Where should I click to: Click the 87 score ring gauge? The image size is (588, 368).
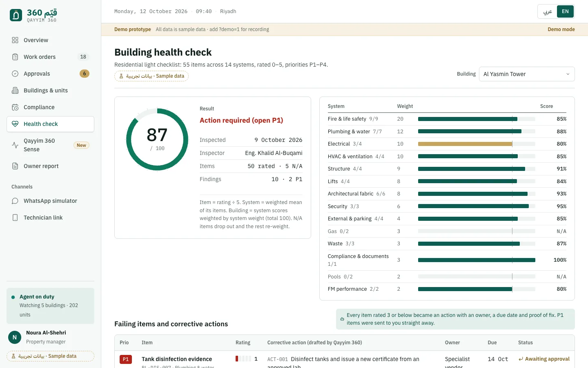tap(157, 139)
